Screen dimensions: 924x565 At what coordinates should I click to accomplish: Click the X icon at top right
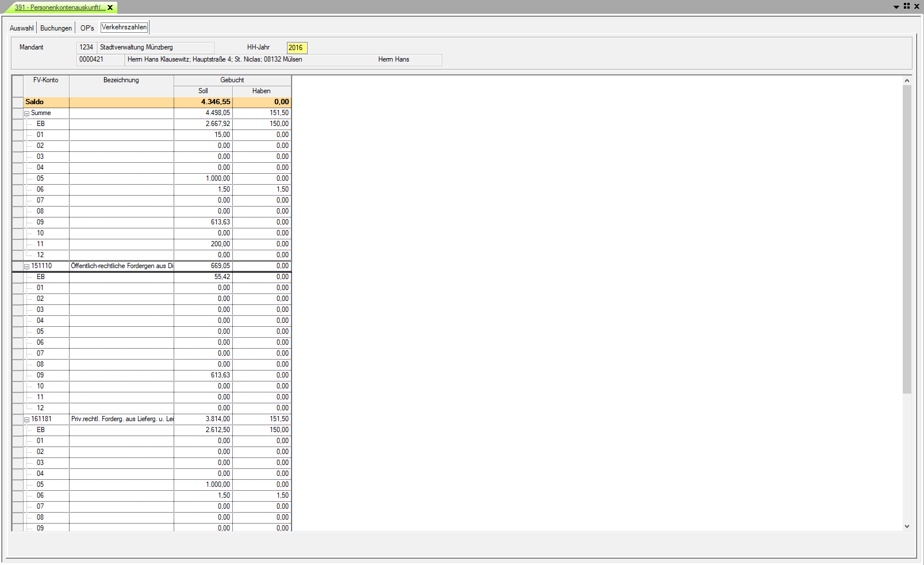click(x=917, y=6)
